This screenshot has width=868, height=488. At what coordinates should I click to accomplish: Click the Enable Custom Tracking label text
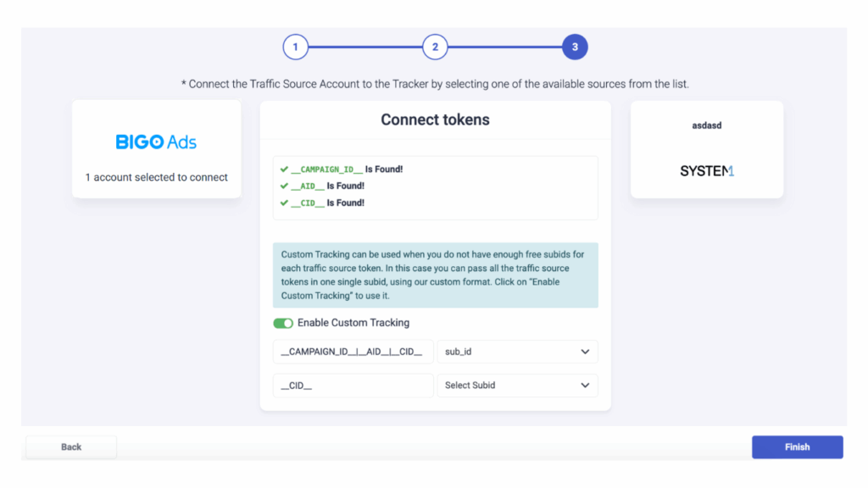click(353, 323)
